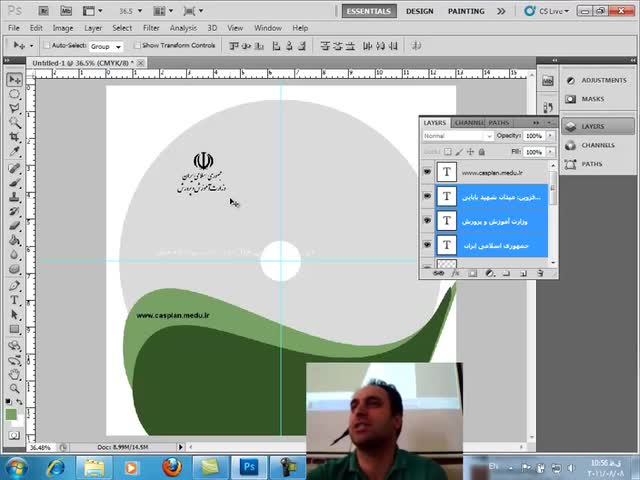The height and width of the screenshot is (480, 640).
Task: Toggle lock position icon
Action: point(470,152)
